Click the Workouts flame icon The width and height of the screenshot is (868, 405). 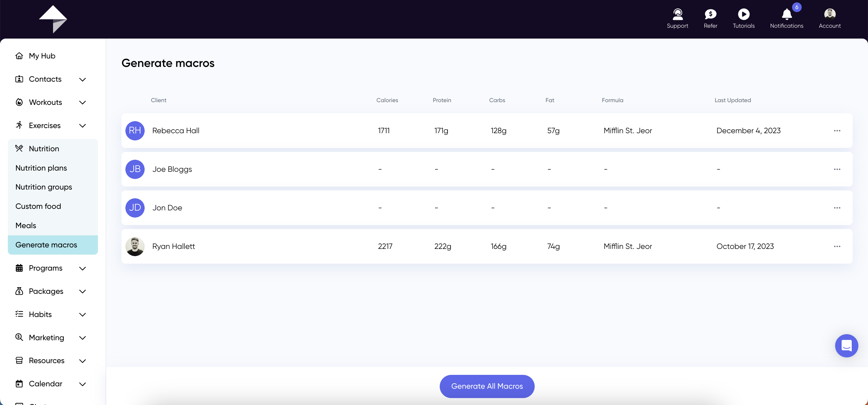click(19, 102)
